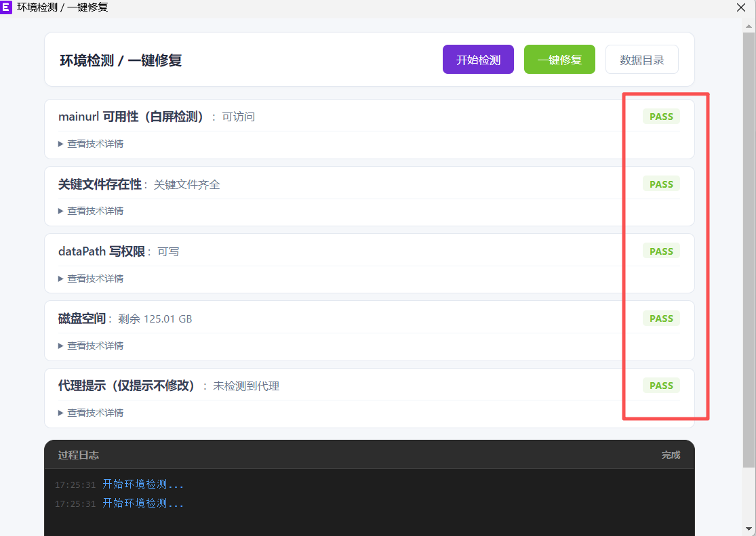This screenshot has height=536, width=756.
Task: Click PASS badge for mainurl 可用性
Action: coord(661,117)
